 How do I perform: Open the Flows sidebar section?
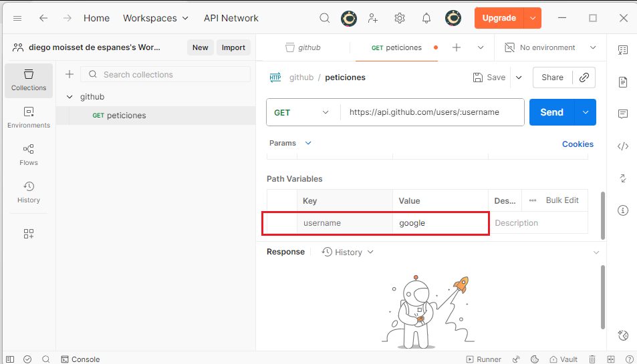29,155
